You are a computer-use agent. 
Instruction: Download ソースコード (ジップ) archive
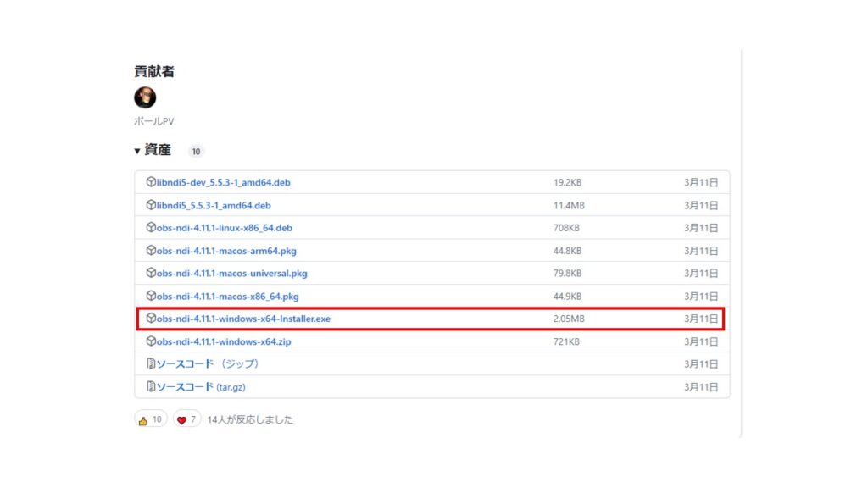tap(208, 363)
